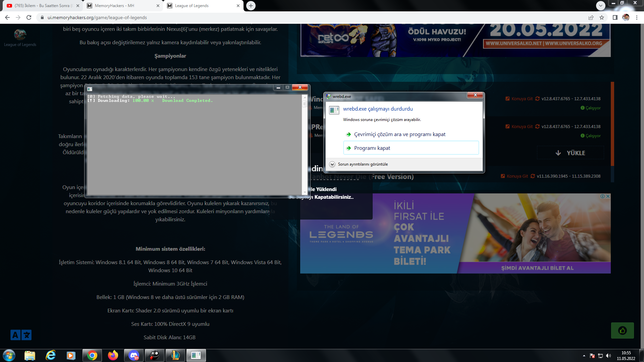Open Konuya Git link for v11.16.390.1945
644x362 pixels.
[514, 176]
